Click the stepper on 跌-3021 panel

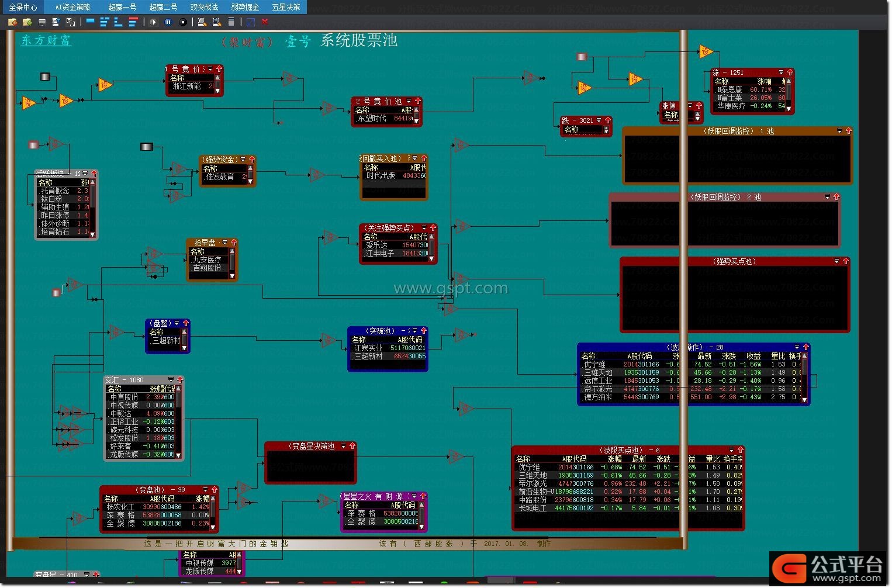click(x=606, y=130)
